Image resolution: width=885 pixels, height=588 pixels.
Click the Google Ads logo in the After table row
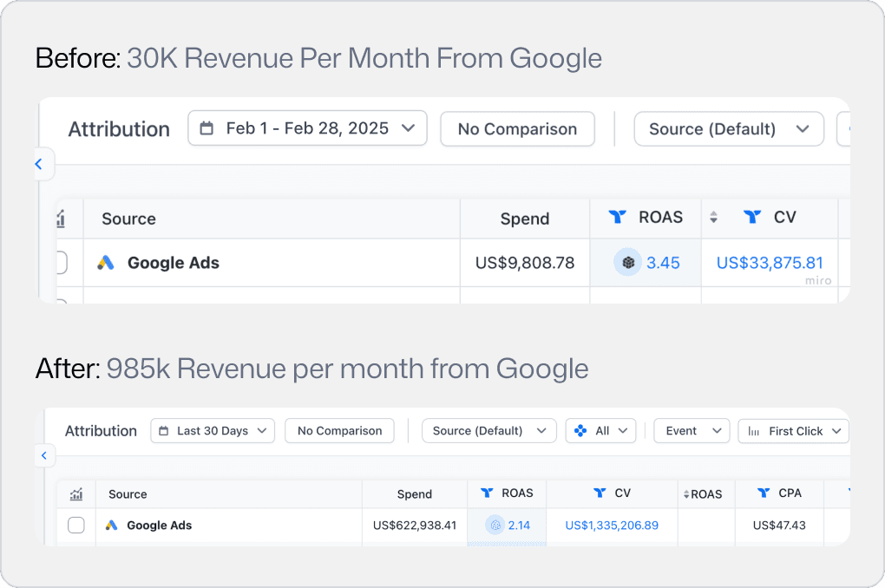tap(111, 526)
